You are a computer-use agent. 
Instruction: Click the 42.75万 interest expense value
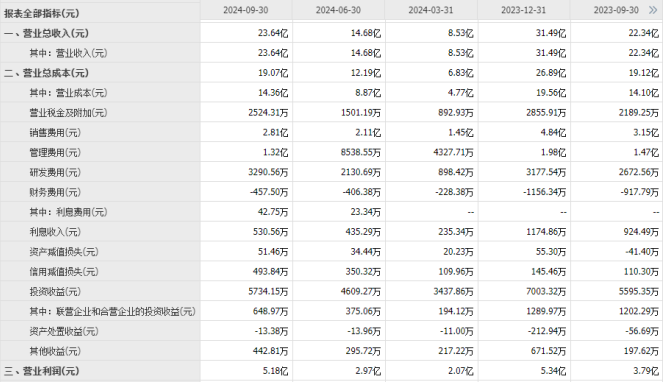click(273, 212)
